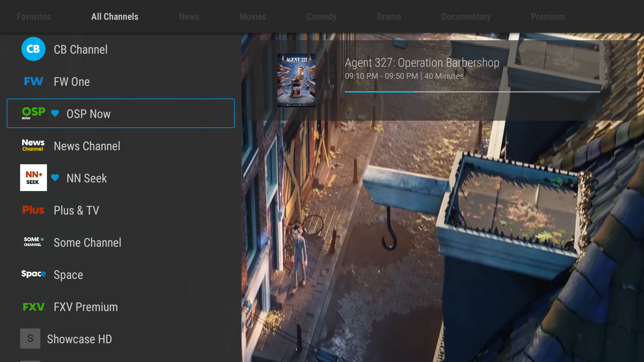Image resolution: width=644 pixels, height=362 pixels.
Task: Open the Drama tab
Action: 389,17
